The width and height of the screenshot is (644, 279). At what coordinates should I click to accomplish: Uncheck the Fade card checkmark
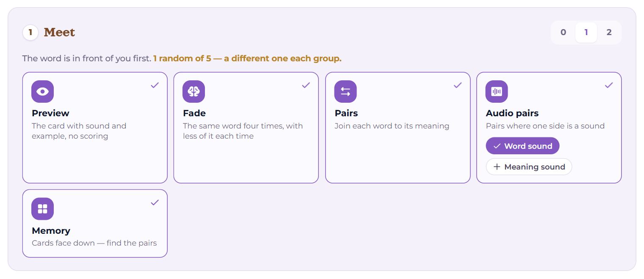click(306, 85)
